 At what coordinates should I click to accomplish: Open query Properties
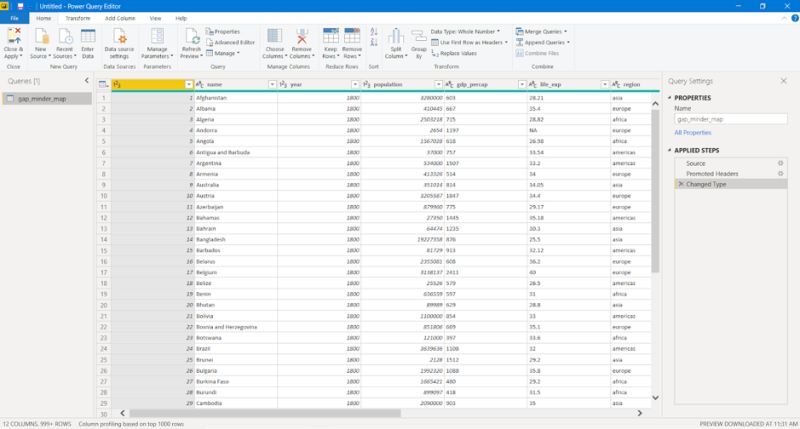coord(222,32)
